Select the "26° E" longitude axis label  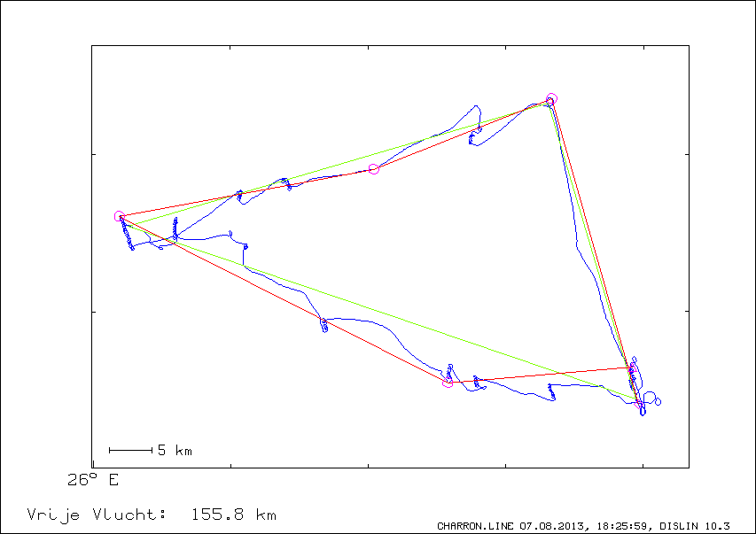click(x=93, y=480)
